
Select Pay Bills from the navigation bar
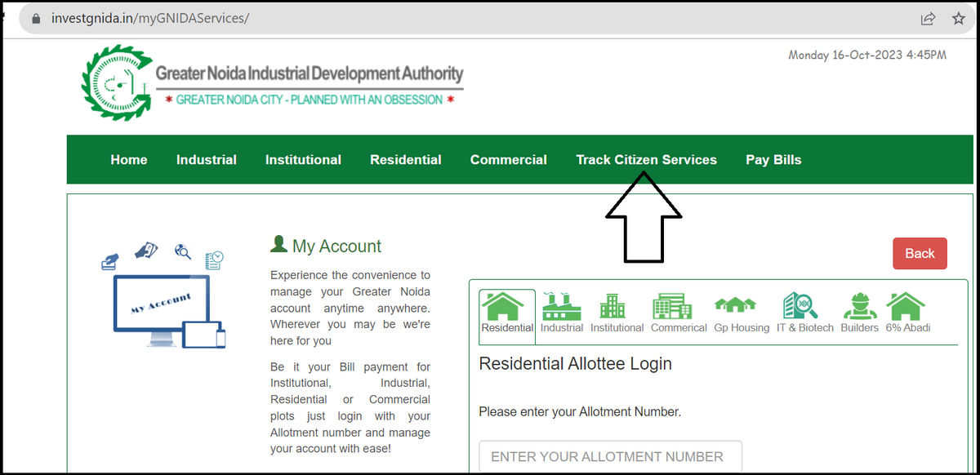(773, 159)
